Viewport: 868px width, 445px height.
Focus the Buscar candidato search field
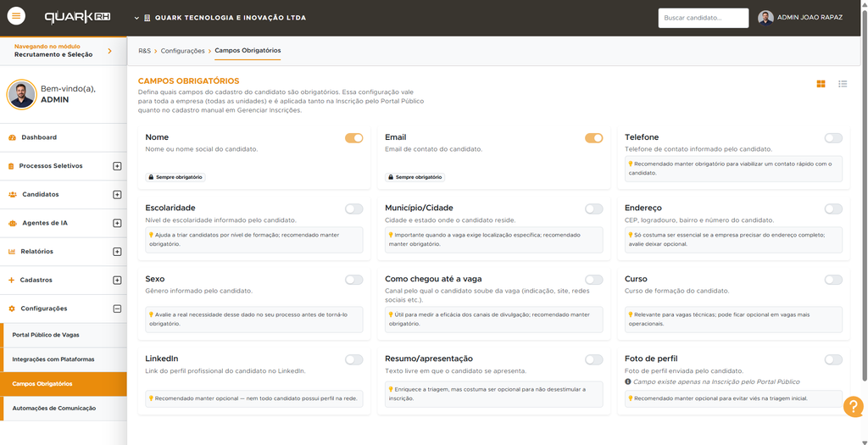(x=703, y=18)
